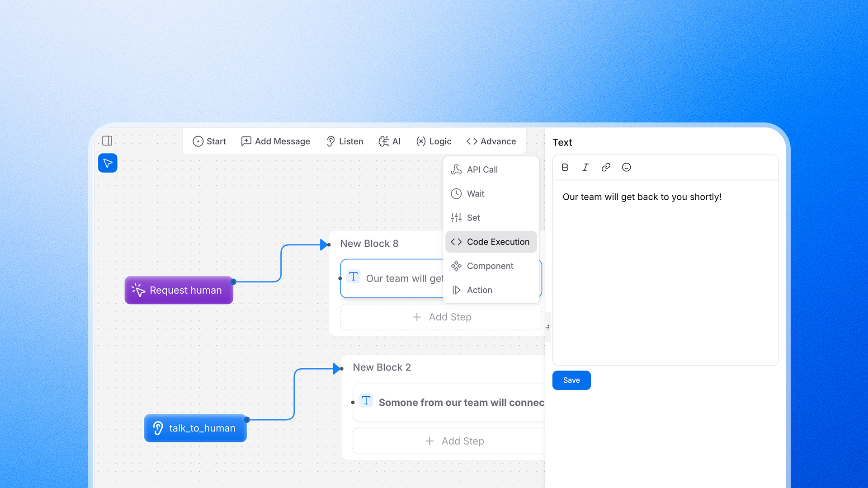868x488 pixels.
Task: Click Save to store the message text
Action: pos(571,380)
